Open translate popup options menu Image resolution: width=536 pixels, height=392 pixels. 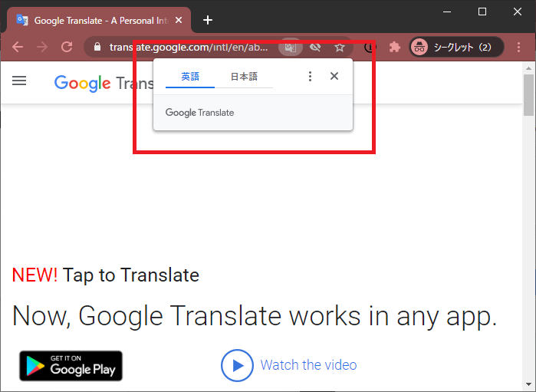(310, 76)
